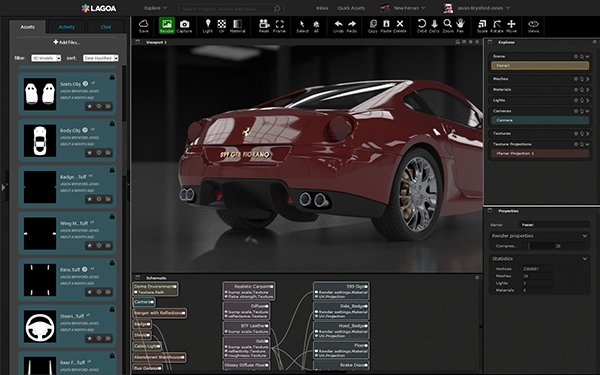Favorite the Body.Obj asset with star
The width and height of the screenshot is (600, 375).
tap(90, 152)
